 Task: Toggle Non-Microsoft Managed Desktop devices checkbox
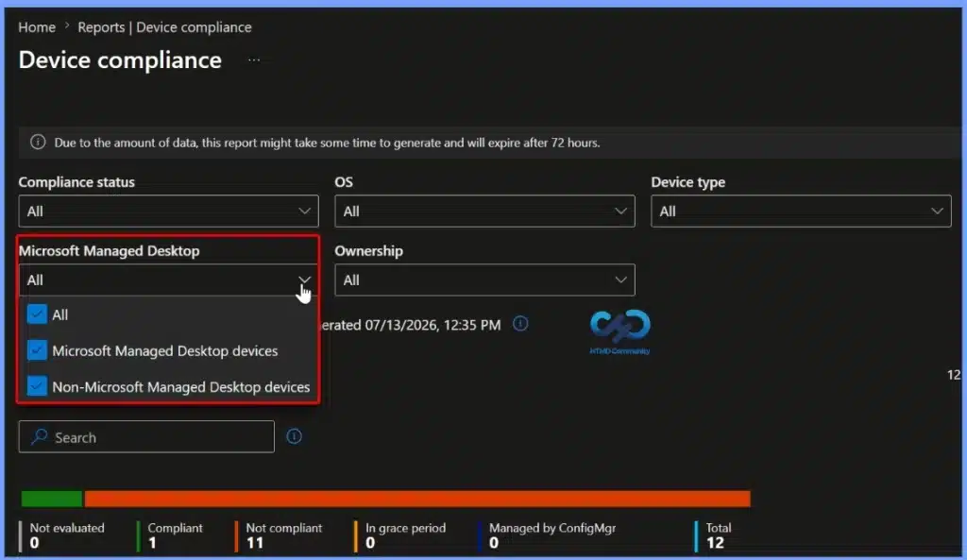[x=37, y=386]
